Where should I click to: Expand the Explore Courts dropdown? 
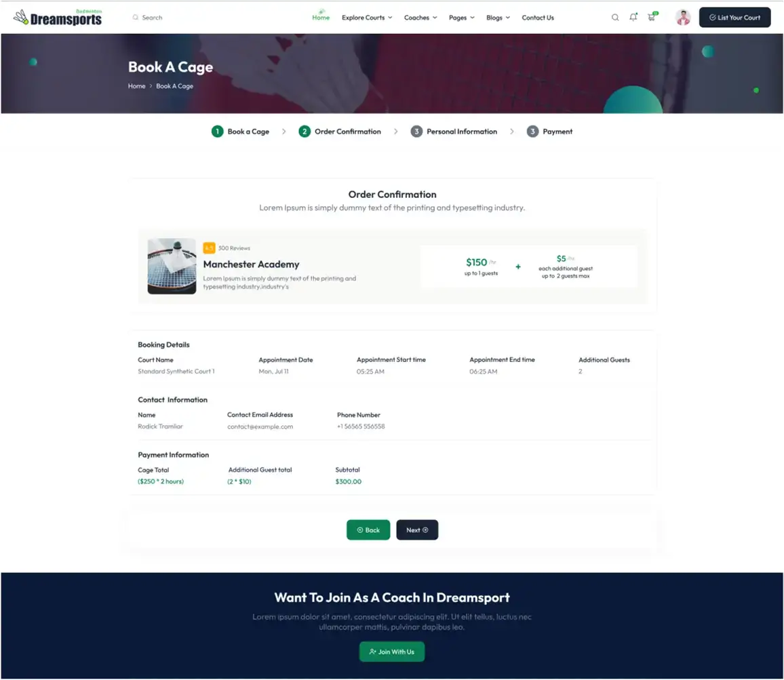(367, 18)
